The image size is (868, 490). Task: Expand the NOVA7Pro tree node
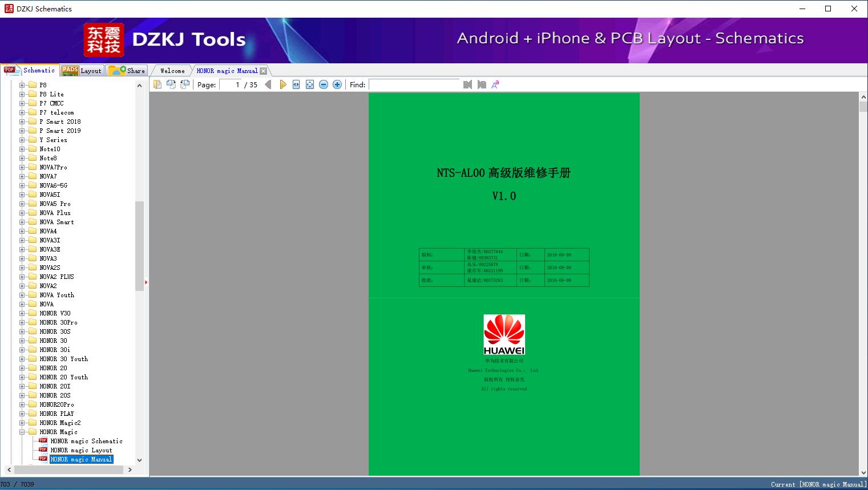click(x=22, y=167)
